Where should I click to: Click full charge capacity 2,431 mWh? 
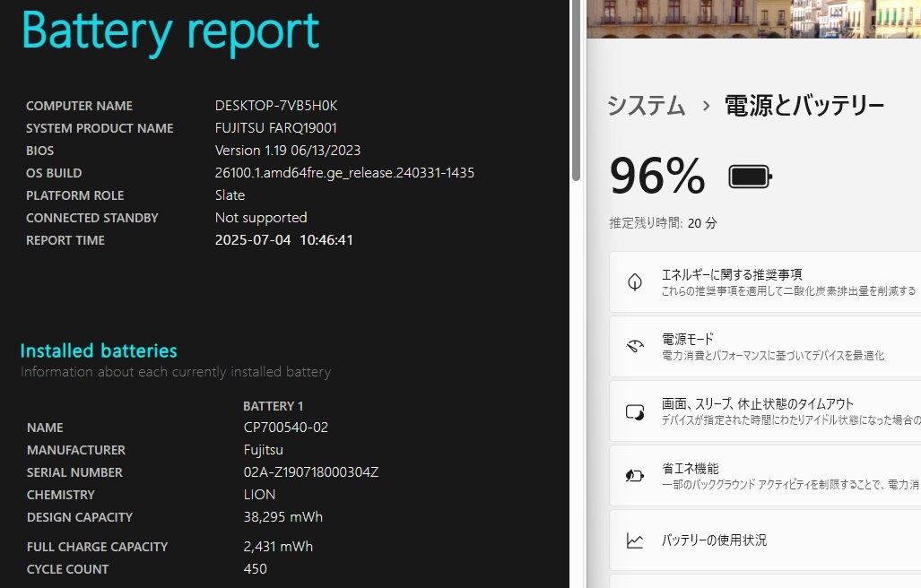click(x=278, y=547)
